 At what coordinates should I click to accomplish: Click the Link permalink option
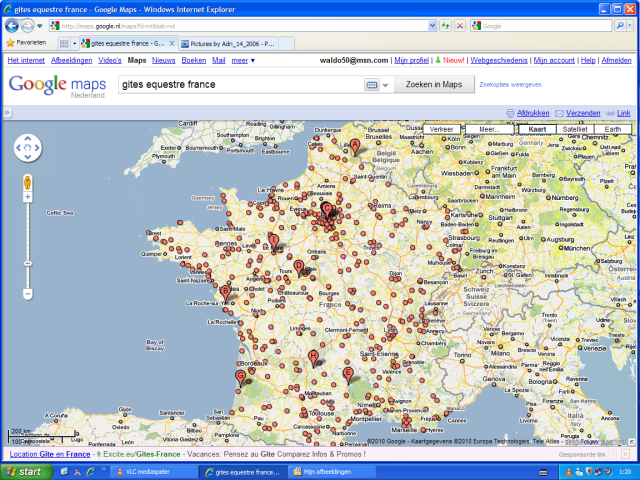(x=623, y=113)
